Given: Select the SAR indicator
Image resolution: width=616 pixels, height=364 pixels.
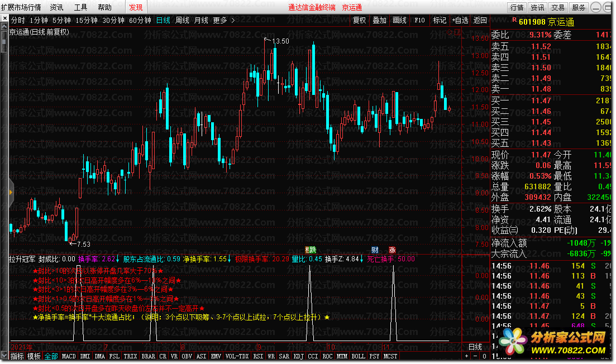Looking at the screenshot, I should pyautogui.click(x=284, y=356).
